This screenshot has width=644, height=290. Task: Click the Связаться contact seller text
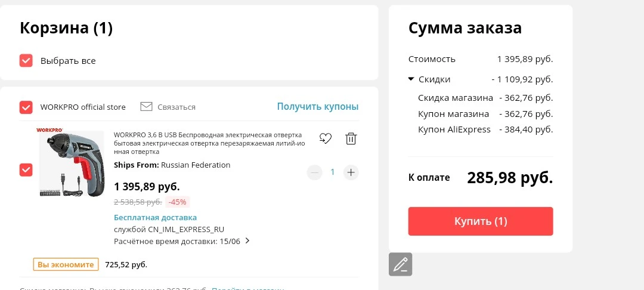click(x=177, y=107)
